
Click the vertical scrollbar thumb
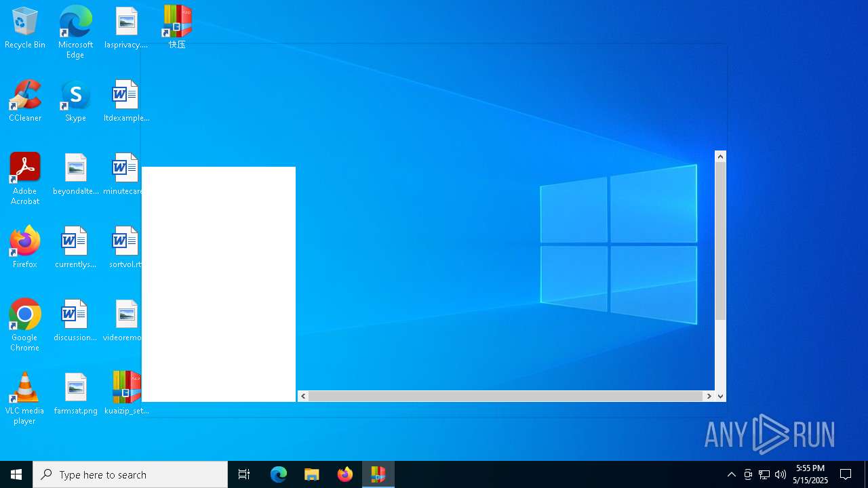pos(720,241)
